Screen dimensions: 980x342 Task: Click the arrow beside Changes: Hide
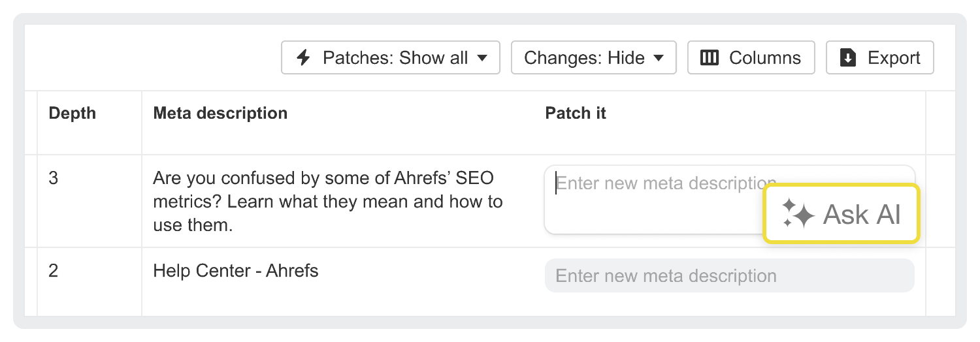[x=659, y=57]
